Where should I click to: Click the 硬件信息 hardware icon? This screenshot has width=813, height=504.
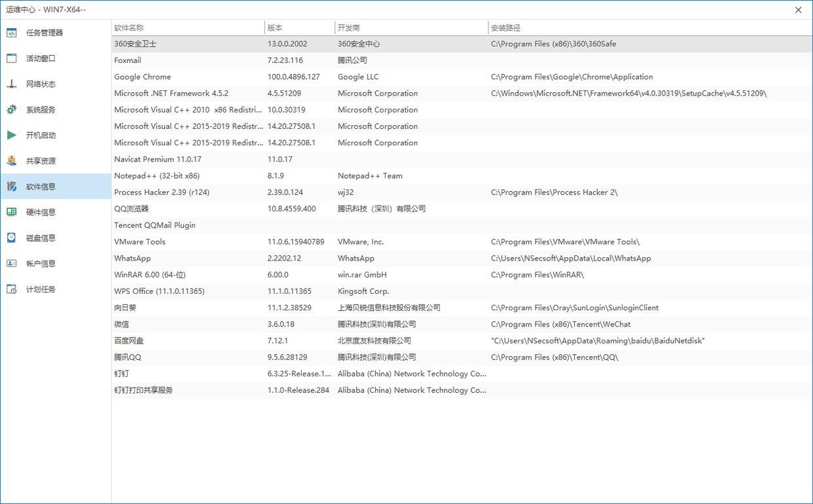click(12, 212)
